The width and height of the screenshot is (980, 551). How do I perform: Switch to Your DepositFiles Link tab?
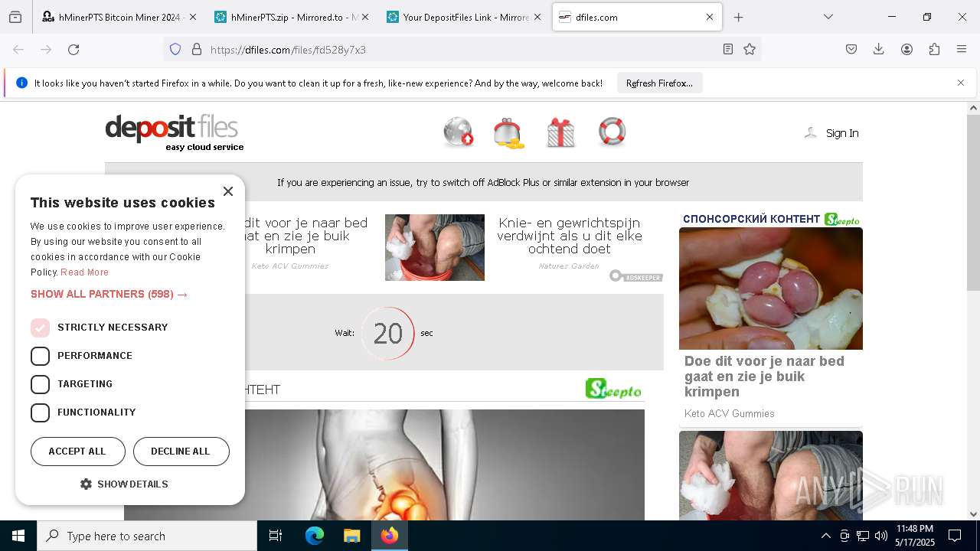click(464, 17)
